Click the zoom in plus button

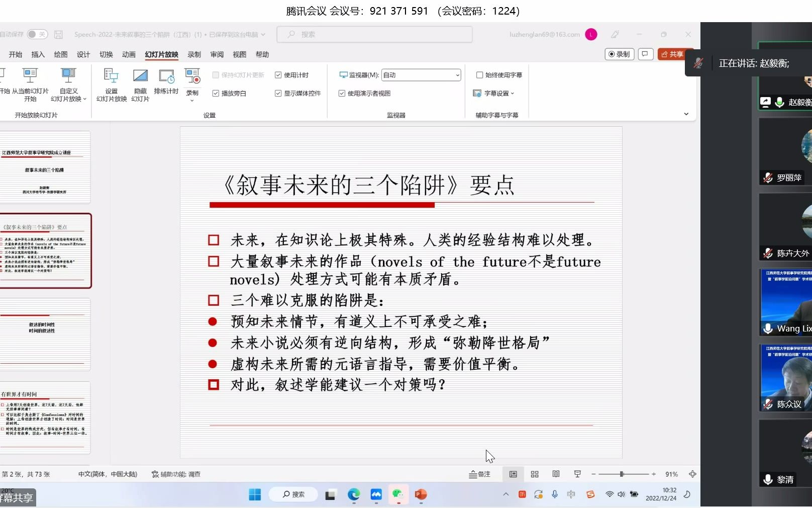point(654,474)
